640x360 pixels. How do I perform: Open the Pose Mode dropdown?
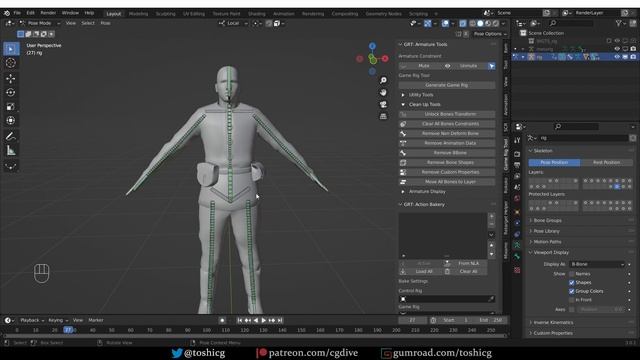pyautogui.click(x=40, y=23)
